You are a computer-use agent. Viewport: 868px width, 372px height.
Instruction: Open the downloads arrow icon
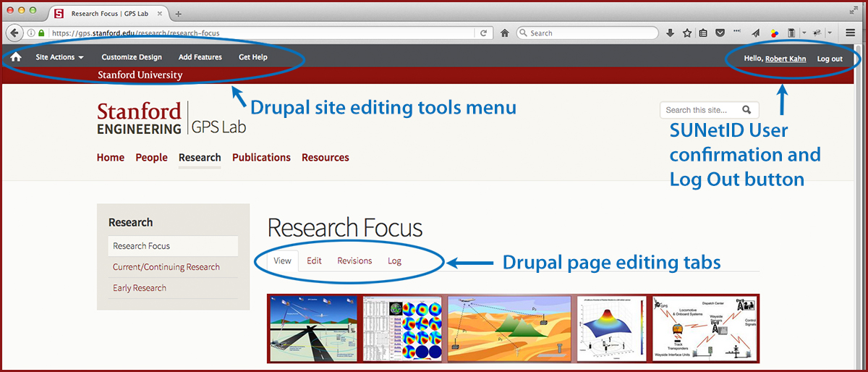(671, 33)
